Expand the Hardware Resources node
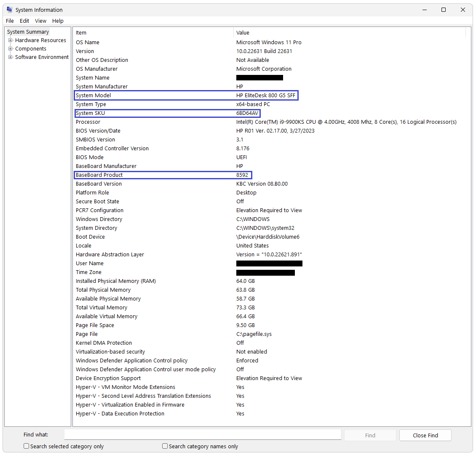Image resolution: width=476 pixels, height=455 pixels. click(x=11, y=40)
